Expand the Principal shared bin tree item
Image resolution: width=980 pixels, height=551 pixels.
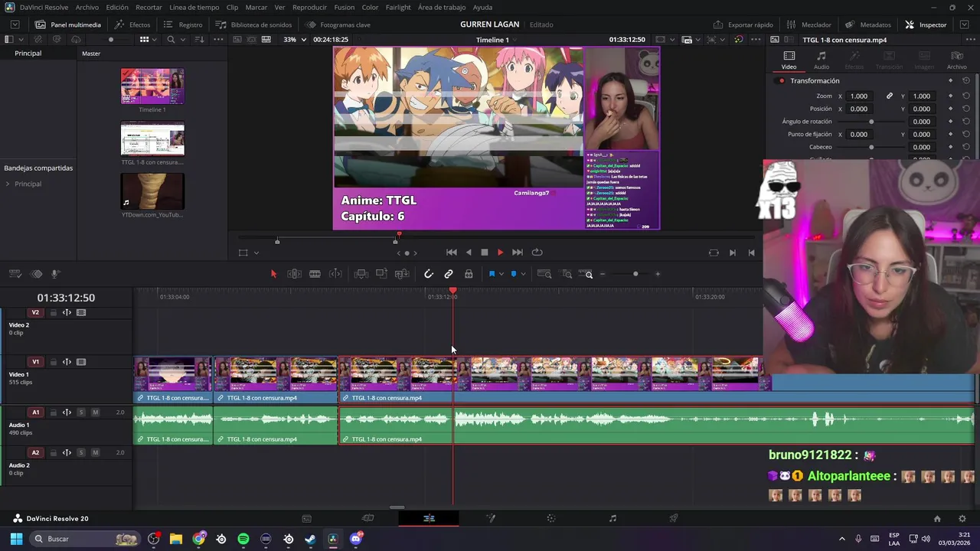click(8, 184)
